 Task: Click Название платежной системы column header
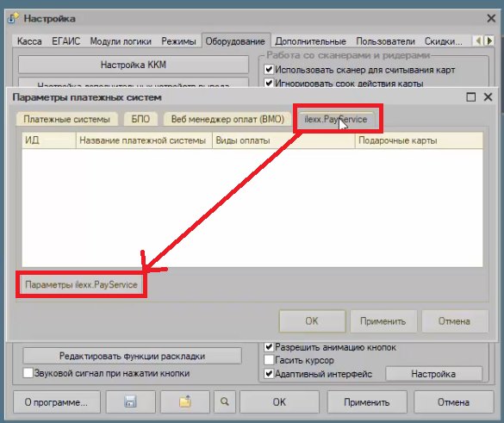(x=144, y=140)
